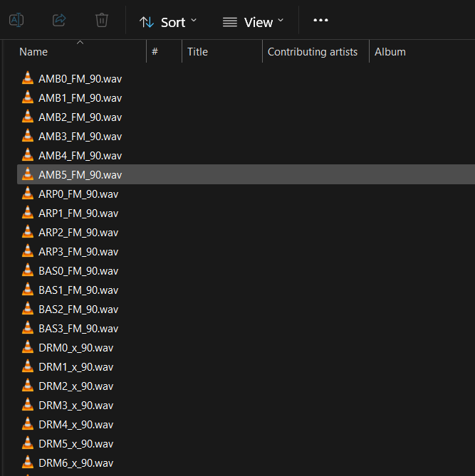Select file name BAS1_FM_90.wav
Viewport: 475px width, 476px height.
coord(78,290)
